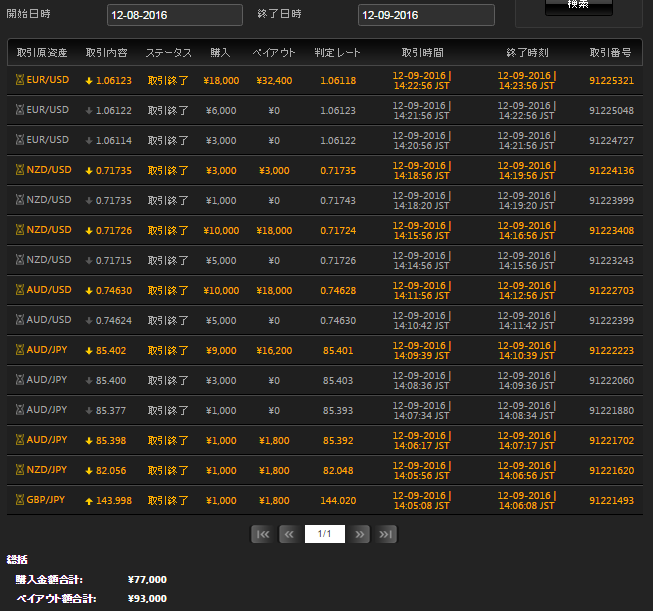Click the hourglass icon beside NZD/JPY
This screenshot has width=653, height=611.
[x=19, y=470]
